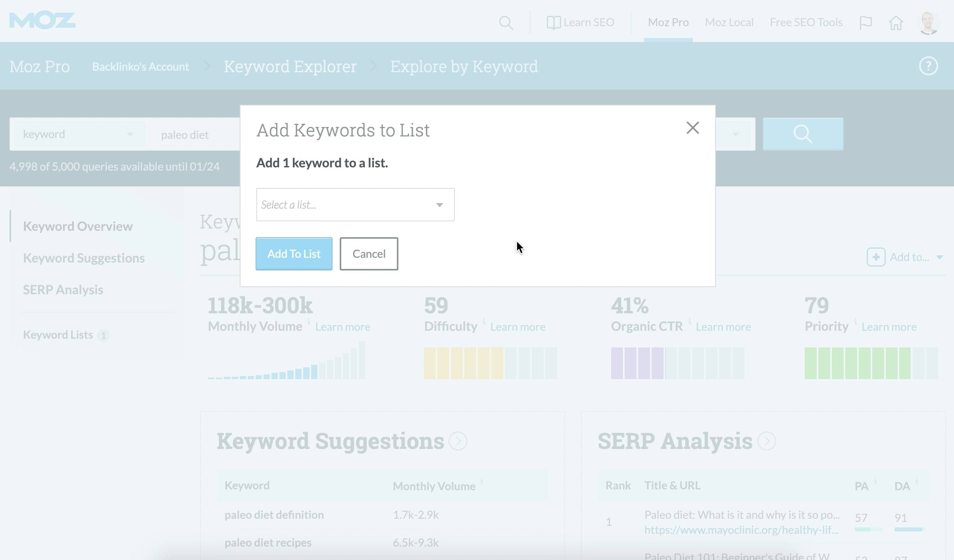Click the Keyword column header
This screenshot has height=560, width=954.
click(247, 485)
